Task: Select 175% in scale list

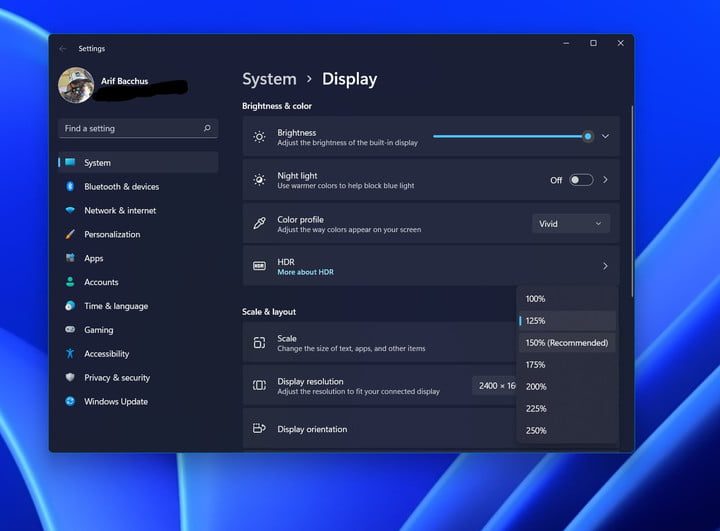Action: [567, 365]
